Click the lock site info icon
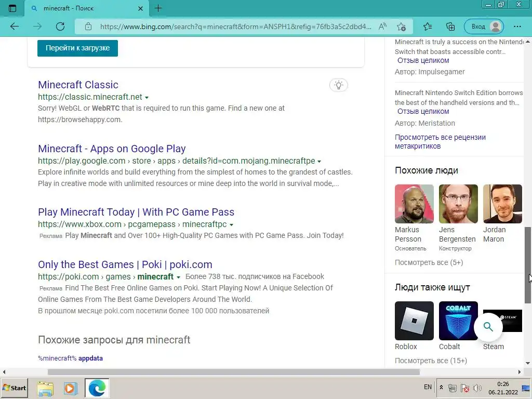532x399 pixels. coord(88,26)
